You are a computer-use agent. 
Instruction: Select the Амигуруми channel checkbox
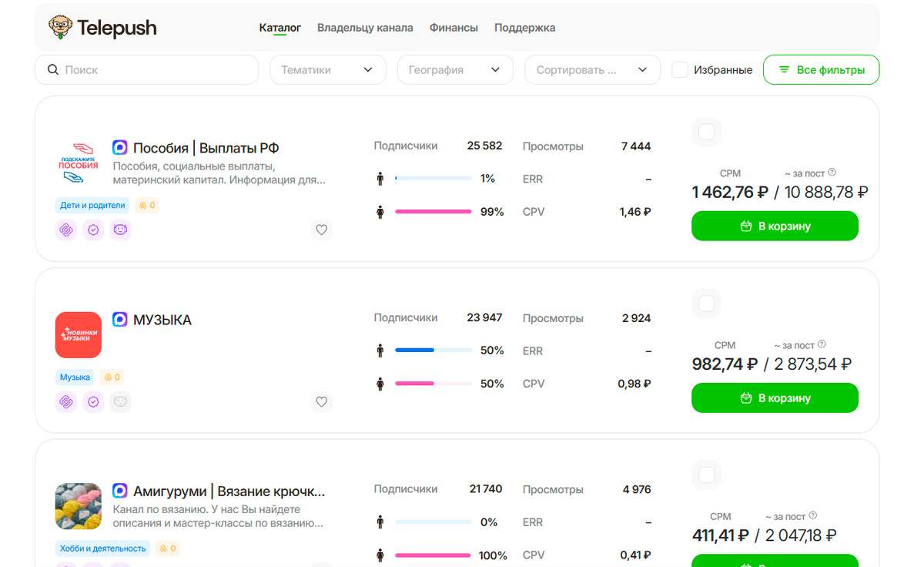click(706, 475)
